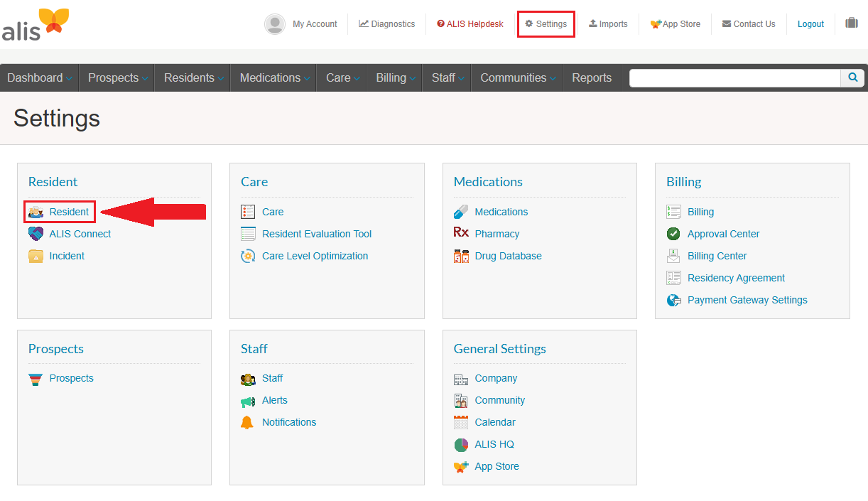This screenshot has height=501, width=868.
Task: Click the pie chart ALIS HQ icon
Action: coord(461,445)
